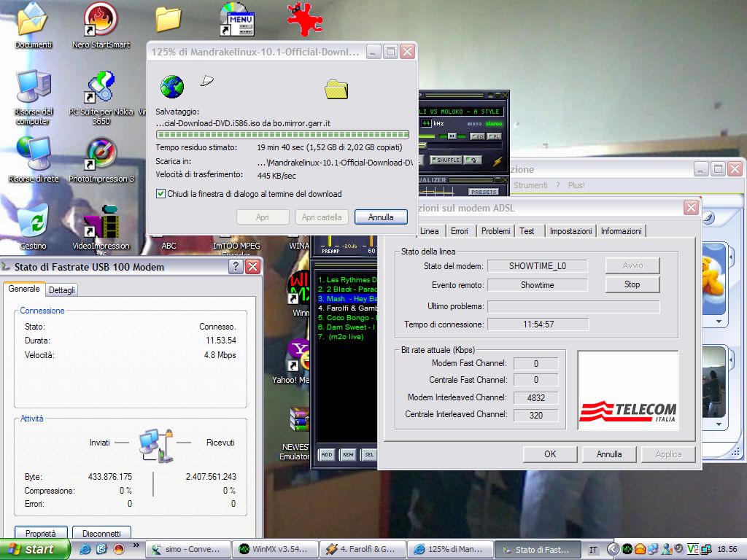Click OK in the ADSL modem dialog

click(550, 454)
